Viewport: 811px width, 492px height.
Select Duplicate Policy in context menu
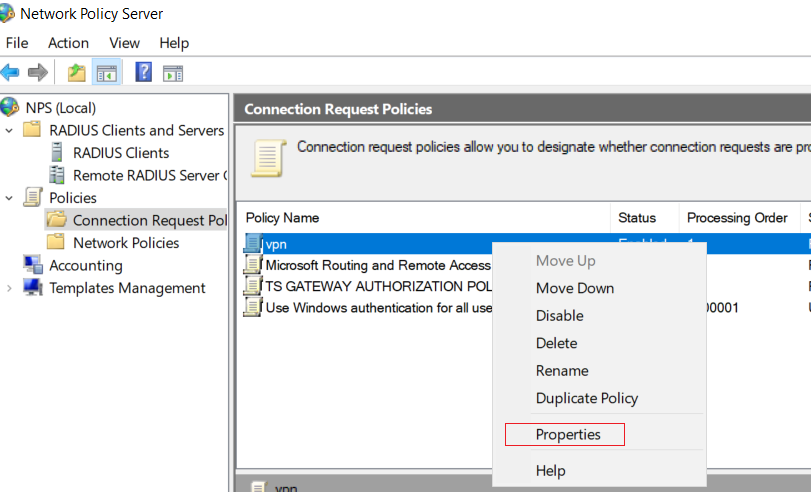(x=587, y=398)
